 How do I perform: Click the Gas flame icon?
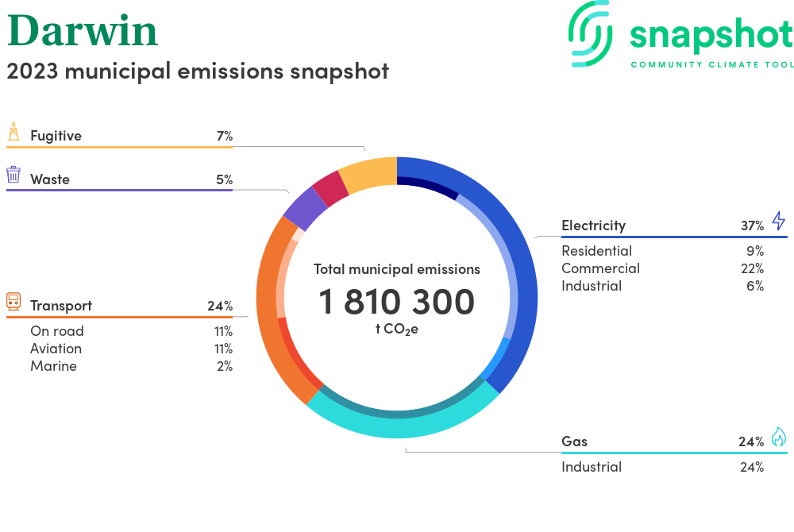pyautogui.click(x=778, y=437)
